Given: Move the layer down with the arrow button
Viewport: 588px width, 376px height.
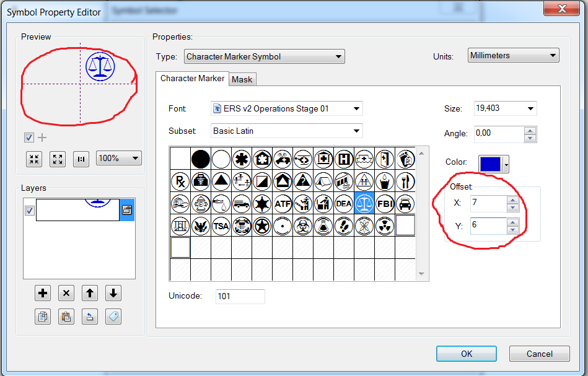Looking at the screenshot, I should (x=113, y=294).
